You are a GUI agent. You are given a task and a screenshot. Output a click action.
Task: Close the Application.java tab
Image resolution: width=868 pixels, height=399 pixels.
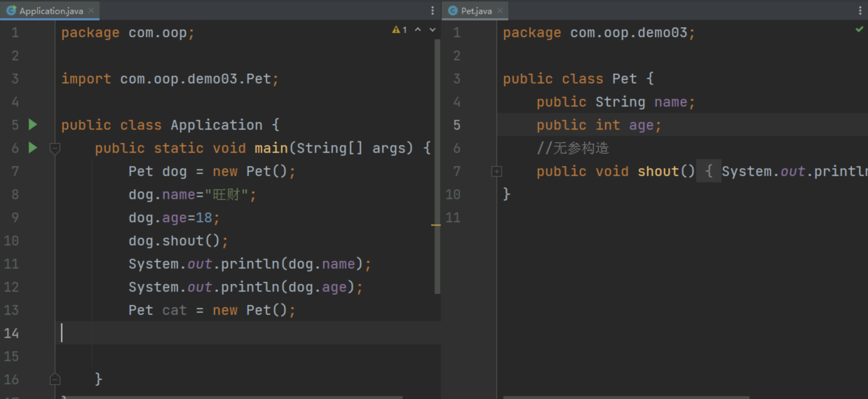tap(91, 11)
